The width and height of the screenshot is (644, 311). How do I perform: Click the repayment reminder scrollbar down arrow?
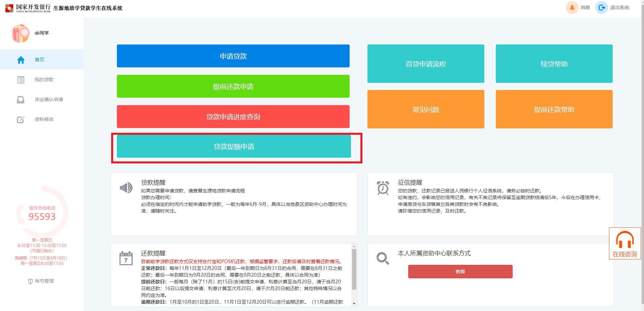pos(354,304)
